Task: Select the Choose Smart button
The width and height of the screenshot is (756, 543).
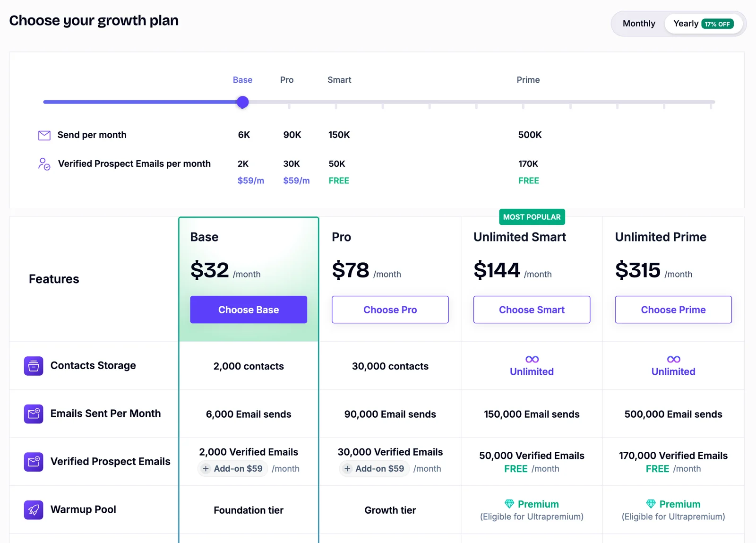Action: (x=532, y=310)
